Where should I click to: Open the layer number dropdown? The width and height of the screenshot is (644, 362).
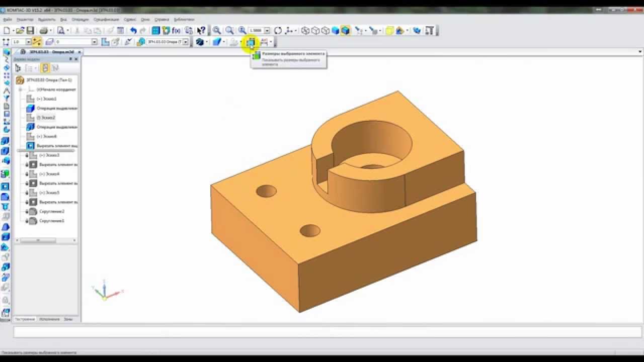point(94,42)
